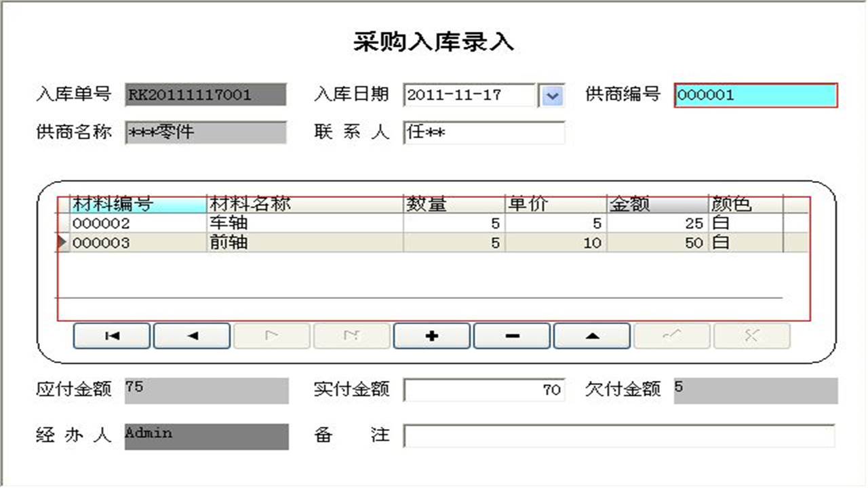The width and height of the screenshot is (868, 488).
Task: Jump to the last record icon
Action: point(351,335)
